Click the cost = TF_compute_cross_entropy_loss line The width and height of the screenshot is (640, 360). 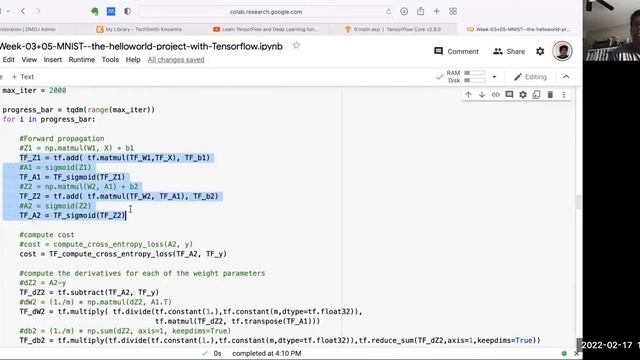(123, 254)
